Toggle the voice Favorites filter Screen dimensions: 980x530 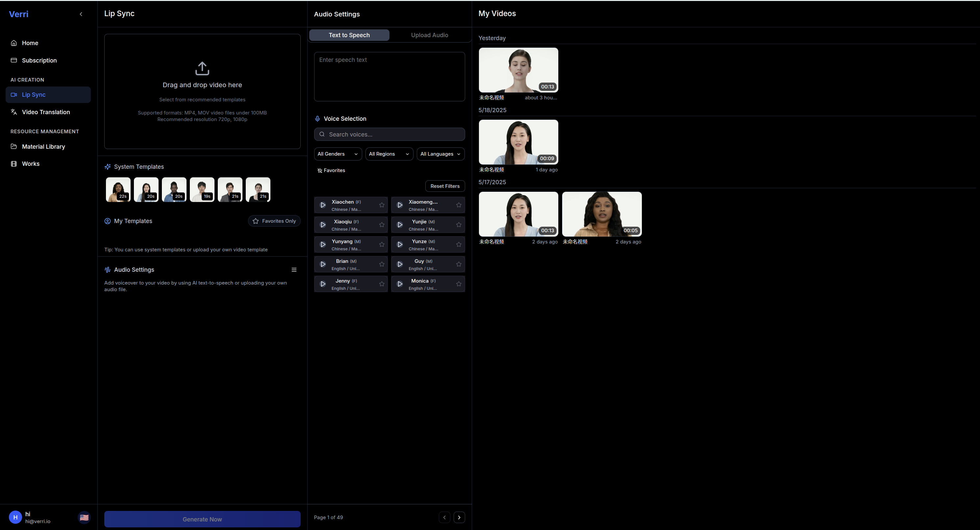[331, 170]
